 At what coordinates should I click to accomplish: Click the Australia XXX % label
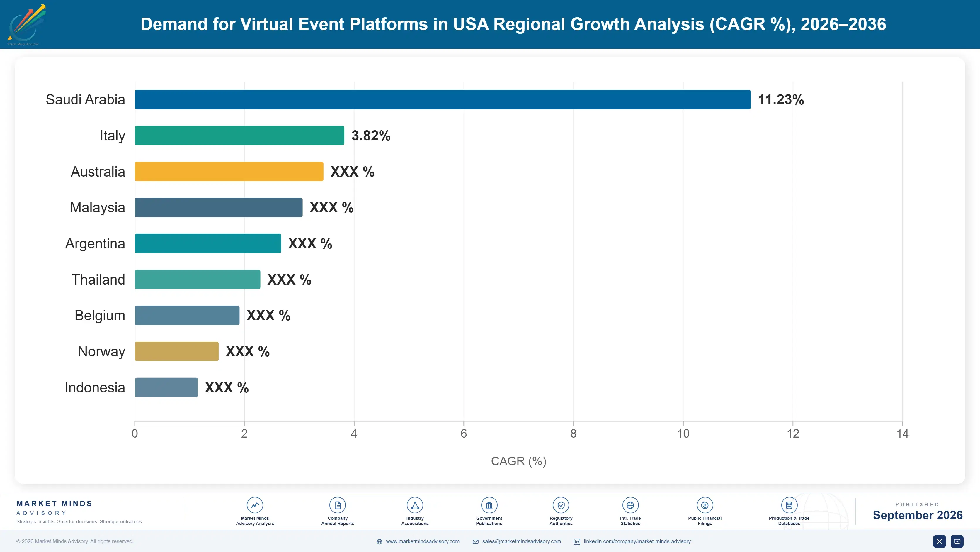pos(352,172)
